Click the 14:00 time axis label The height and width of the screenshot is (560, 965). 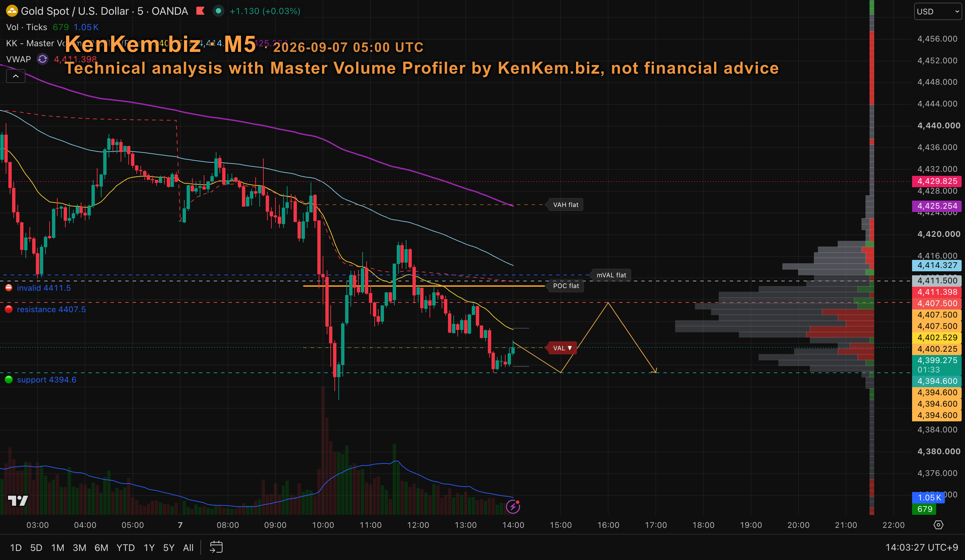click(x=513, y=525)
